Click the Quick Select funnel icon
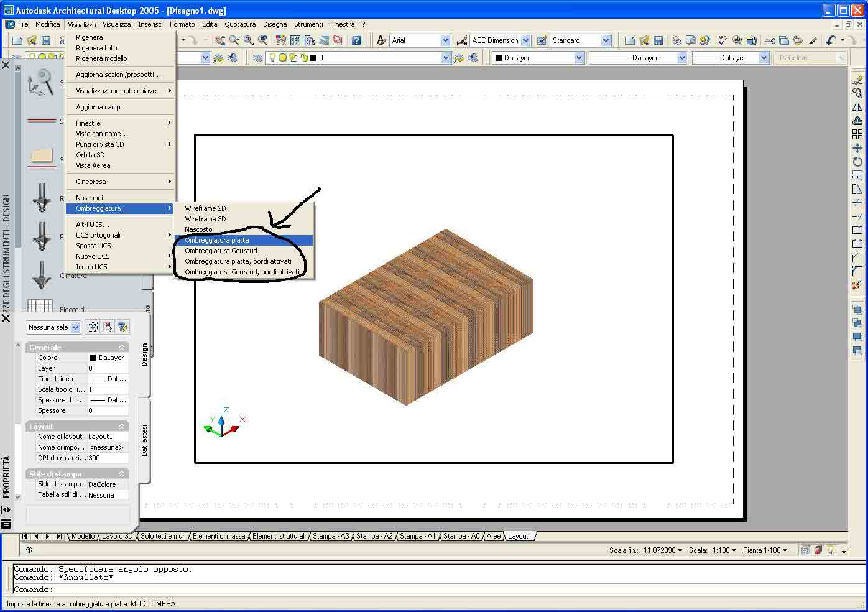Image resolution: width=868 pixels, height=612 pixels. pyautogui.click(x=122, y=327)
